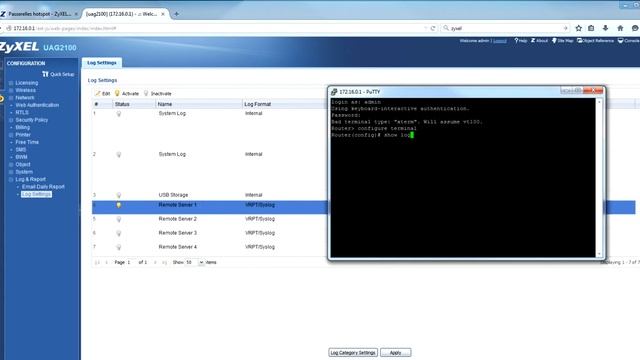Open the About link
The image size is (640, 360).
point(539,41)
